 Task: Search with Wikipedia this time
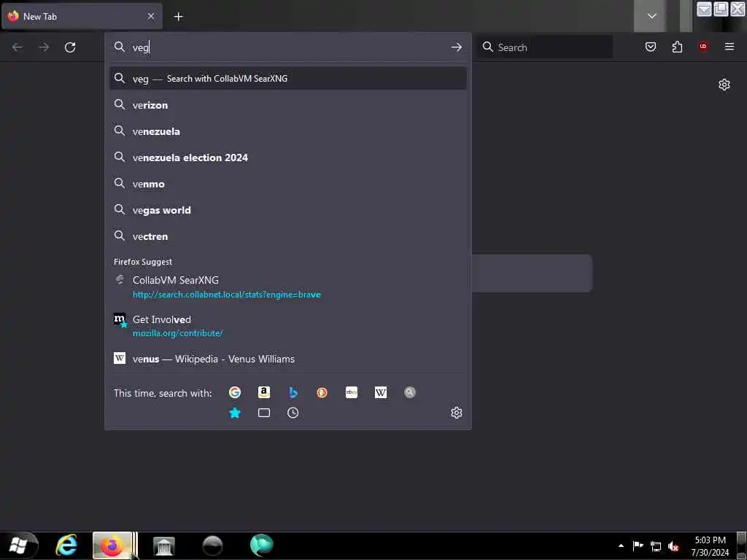381,392
